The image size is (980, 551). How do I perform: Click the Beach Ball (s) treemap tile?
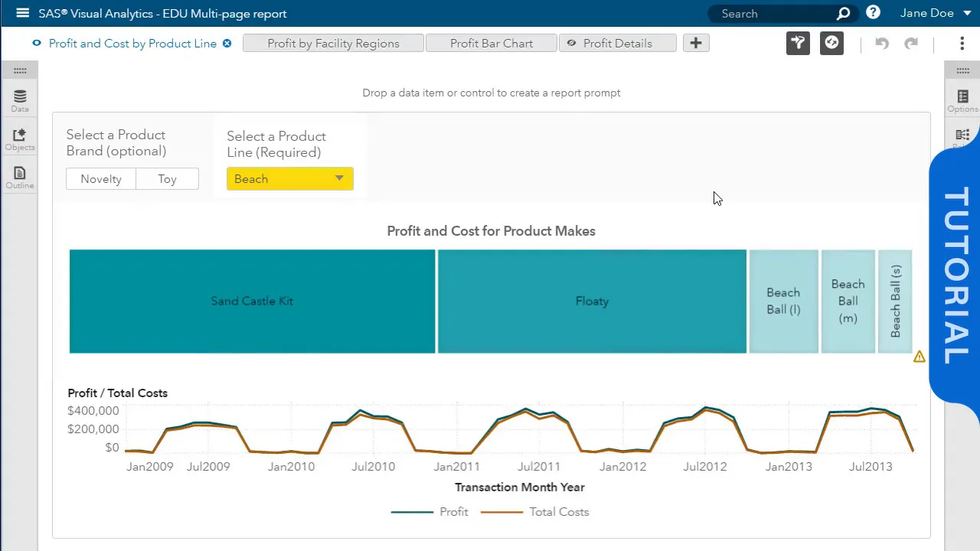click(x=894, y=302)
